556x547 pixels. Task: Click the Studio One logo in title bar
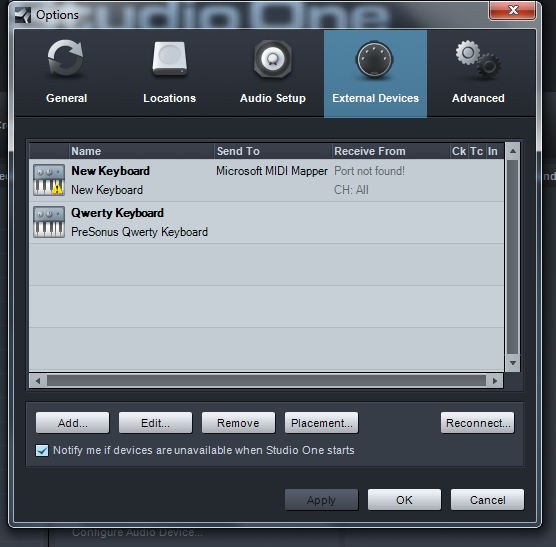(x=23, y=15)
